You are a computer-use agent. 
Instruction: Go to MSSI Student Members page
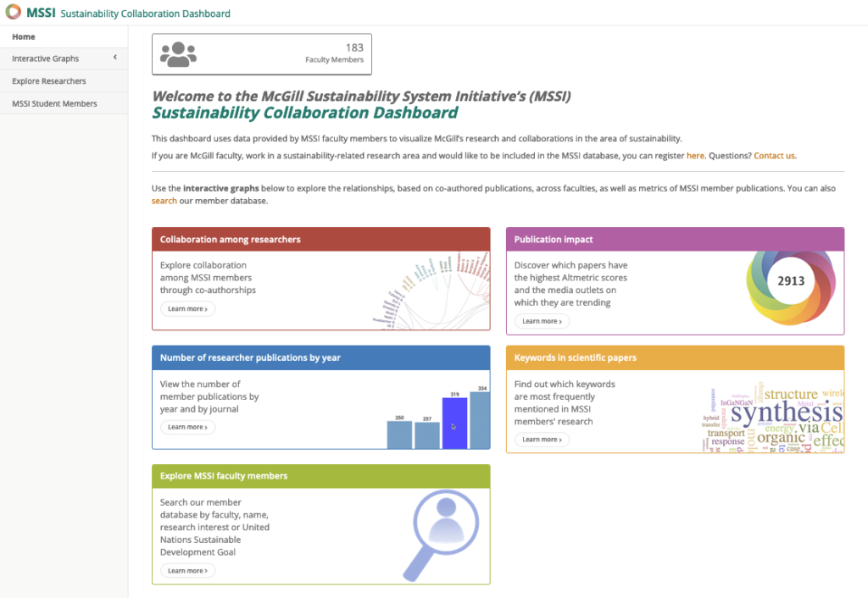pyautogui.click(x=54, y=103)
